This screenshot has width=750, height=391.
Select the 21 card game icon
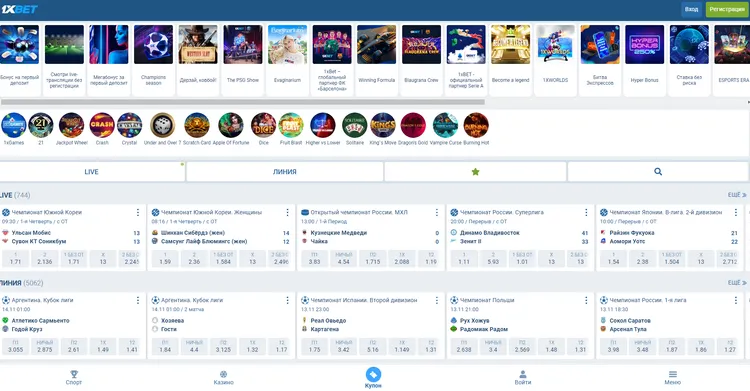click(41, 126)
